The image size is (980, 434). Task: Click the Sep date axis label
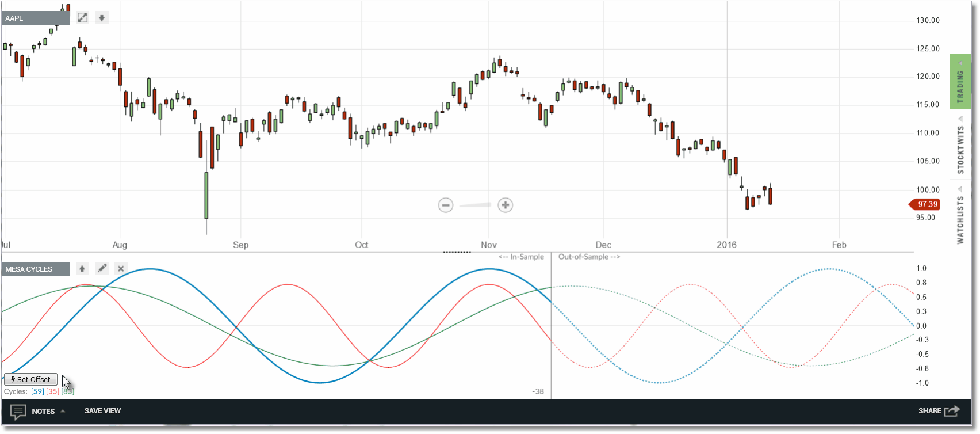tap(241, 245)
